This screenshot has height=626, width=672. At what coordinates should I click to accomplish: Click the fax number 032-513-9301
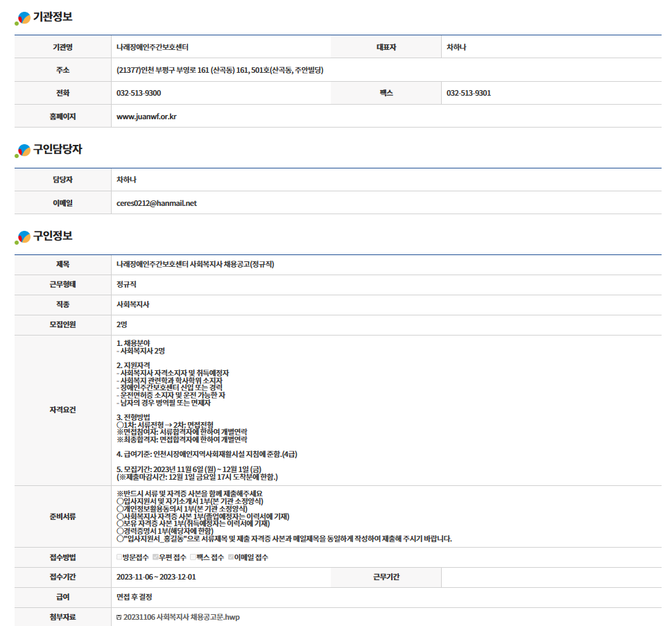click(468, 93)
